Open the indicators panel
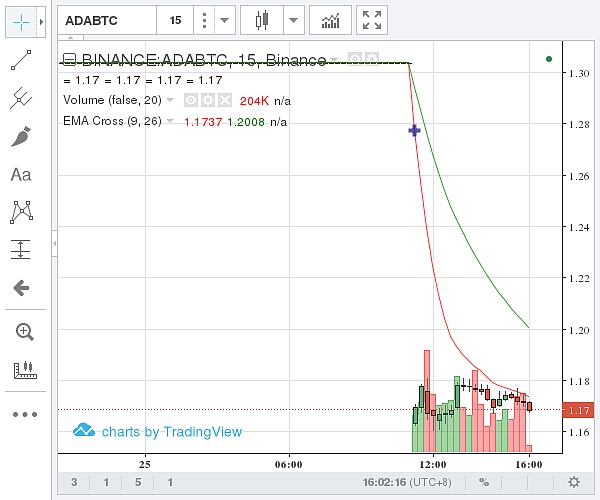Image resolution: width=600 pixels, height=500 pixels. pyautogui.click(x=330, y=20)
